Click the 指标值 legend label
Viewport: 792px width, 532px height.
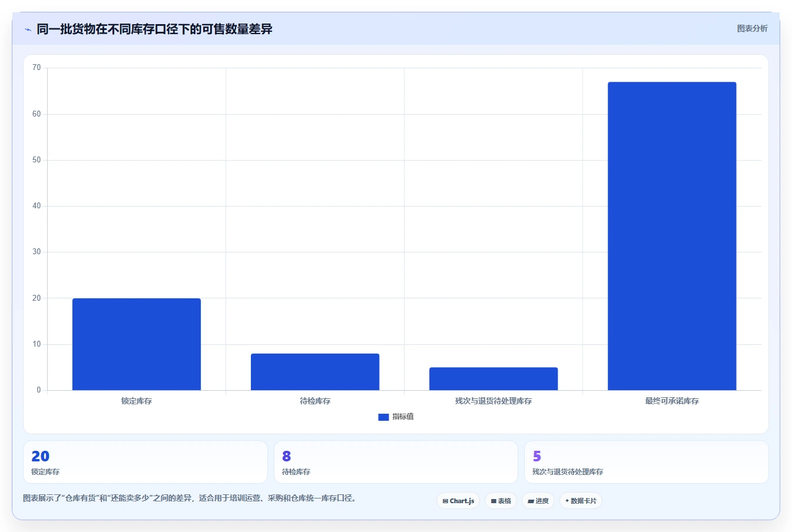tap(403, 417)
